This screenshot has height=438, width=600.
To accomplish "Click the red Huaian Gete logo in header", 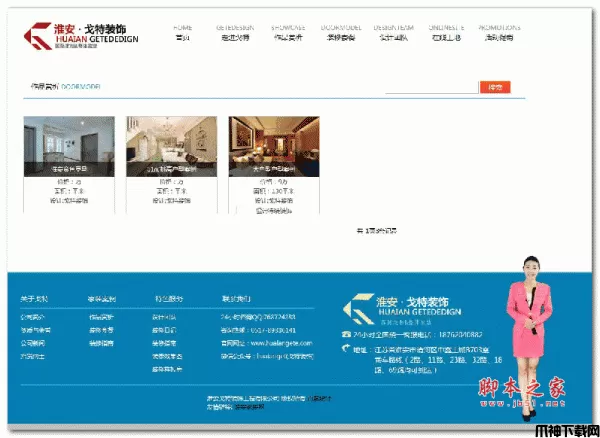I will click(81, 36).
